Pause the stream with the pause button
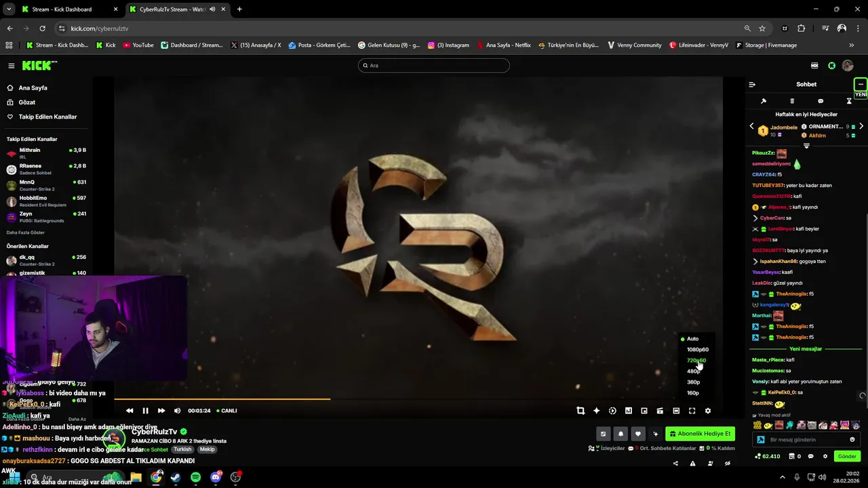This screenshot has width=868, height=488. click(145, 411)
